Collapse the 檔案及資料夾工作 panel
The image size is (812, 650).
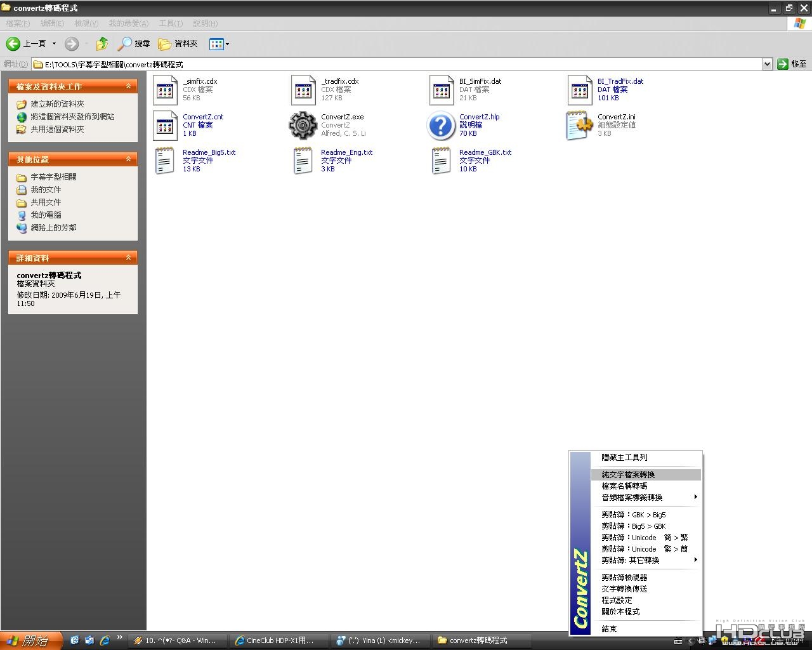128,86
